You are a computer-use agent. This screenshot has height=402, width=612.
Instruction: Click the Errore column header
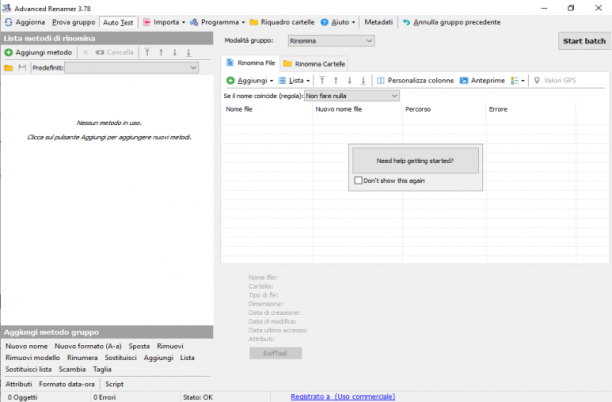coord(531,109)
